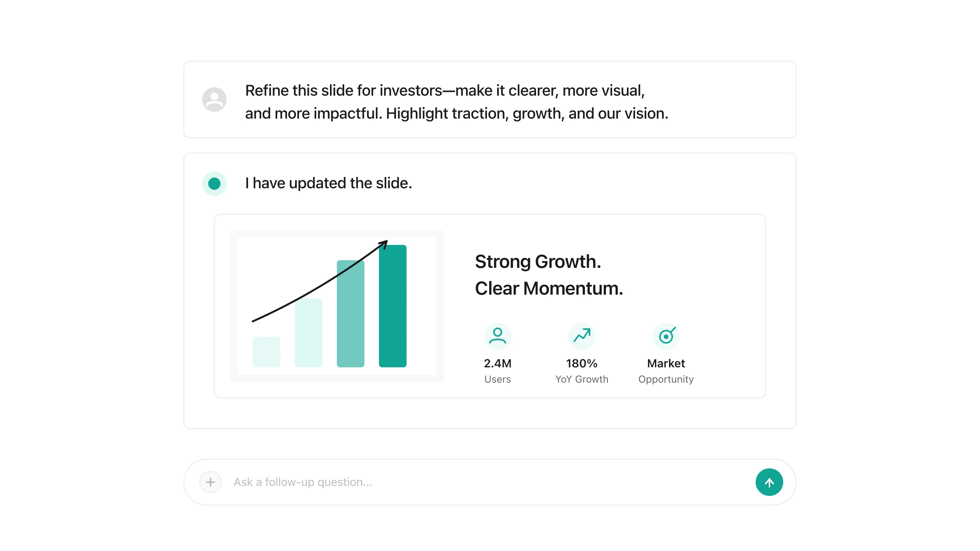
Task: Click the teal assistant status dot
Action: 214,184
